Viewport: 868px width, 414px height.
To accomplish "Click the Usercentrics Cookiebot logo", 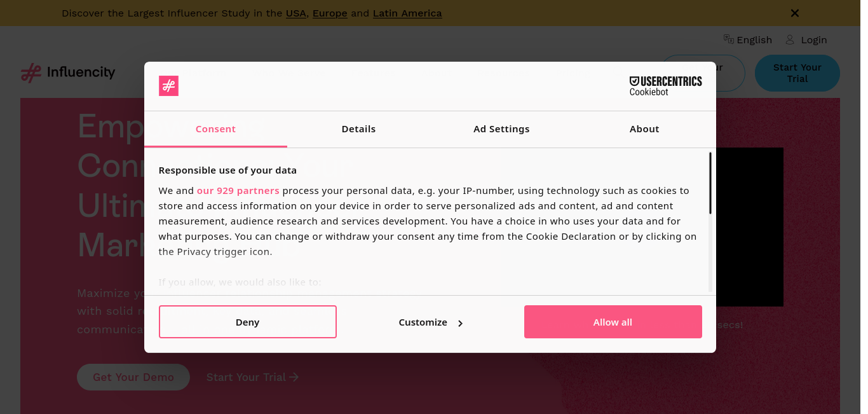I will 665,86.
